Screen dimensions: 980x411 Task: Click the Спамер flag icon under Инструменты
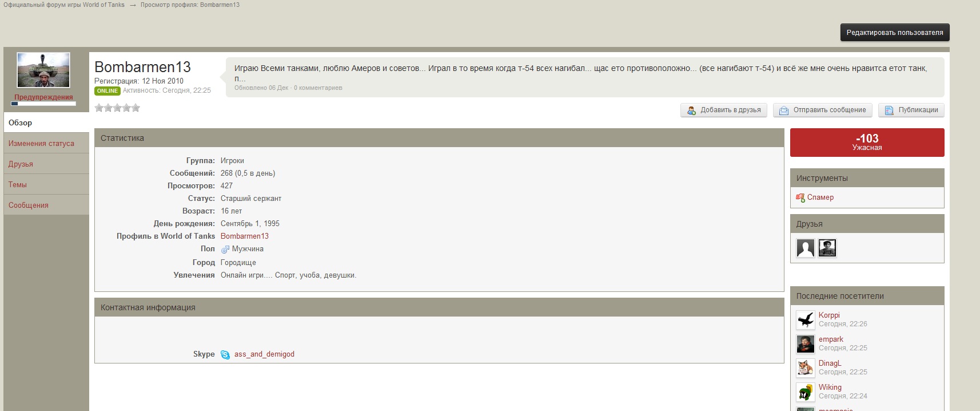click(800, 197)
